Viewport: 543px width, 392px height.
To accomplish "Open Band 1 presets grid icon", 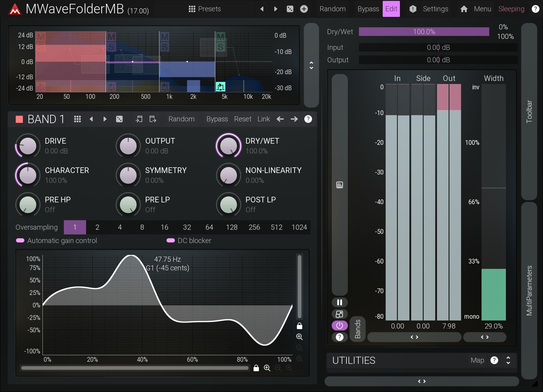I will point(77,119).
